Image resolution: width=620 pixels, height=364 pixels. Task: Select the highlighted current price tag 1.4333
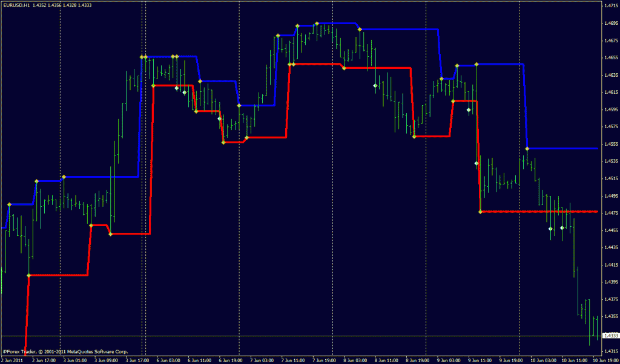point(610,336)
